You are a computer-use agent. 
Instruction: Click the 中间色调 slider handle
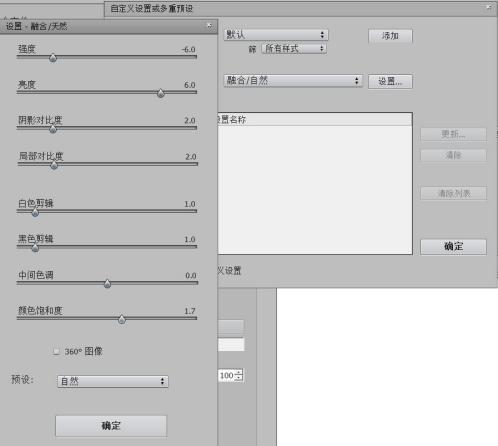click(107, 284)
